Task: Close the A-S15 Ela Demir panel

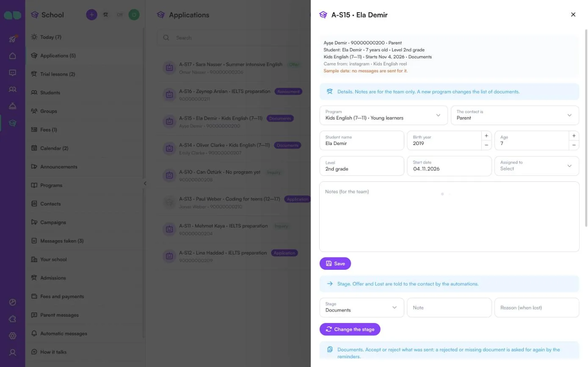Action: click(573, 15)
